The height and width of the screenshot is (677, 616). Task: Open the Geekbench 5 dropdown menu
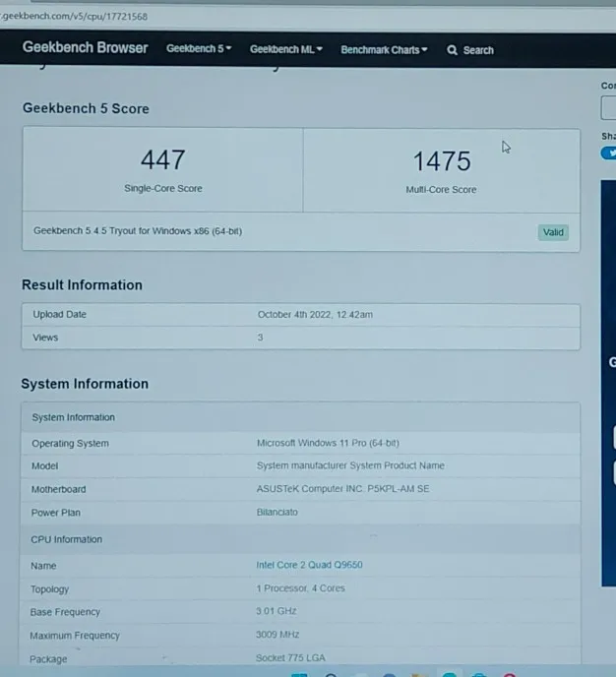(199, 48)
